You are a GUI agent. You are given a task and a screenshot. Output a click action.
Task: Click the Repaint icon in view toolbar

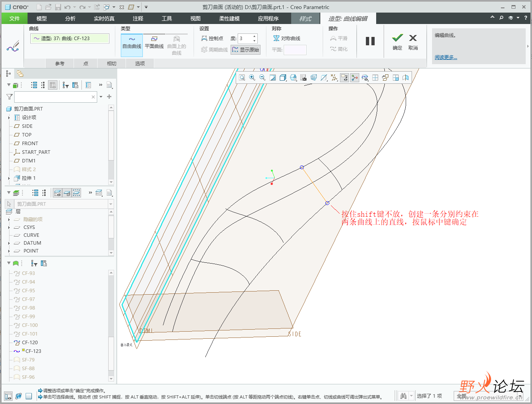click(x=273, y=77)
